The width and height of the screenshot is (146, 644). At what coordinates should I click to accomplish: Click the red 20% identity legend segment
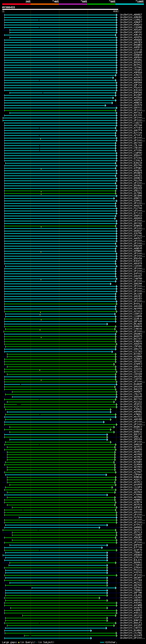(16, 4)
